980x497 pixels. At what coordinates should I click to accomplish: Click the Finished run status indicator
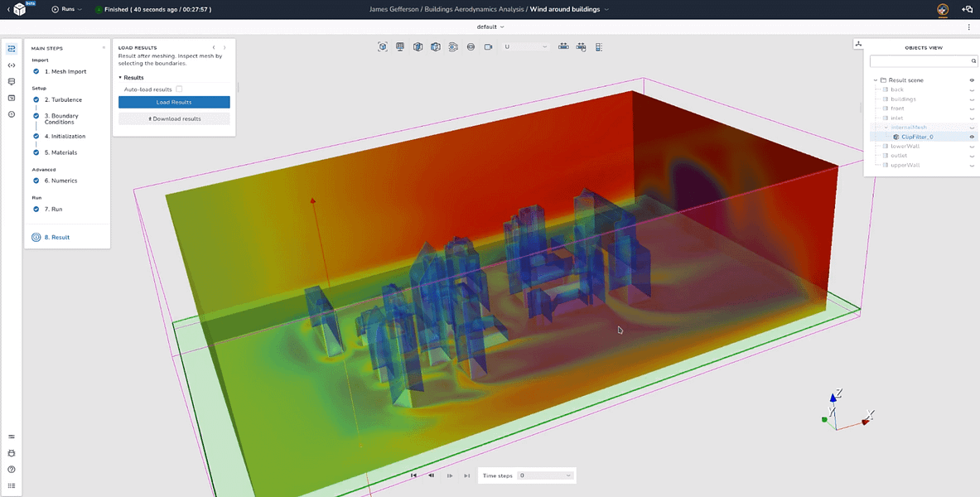(153, 9)
